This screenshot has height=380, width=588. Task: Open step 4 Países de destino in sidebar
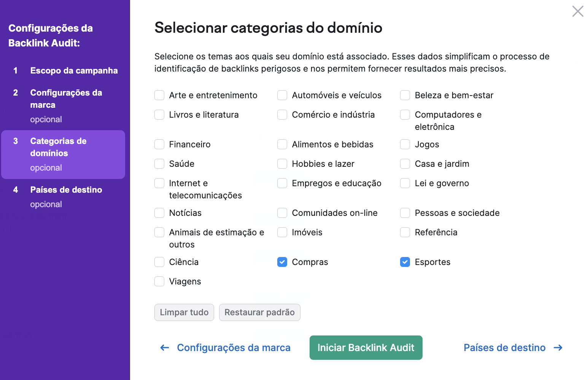(63, 196)
